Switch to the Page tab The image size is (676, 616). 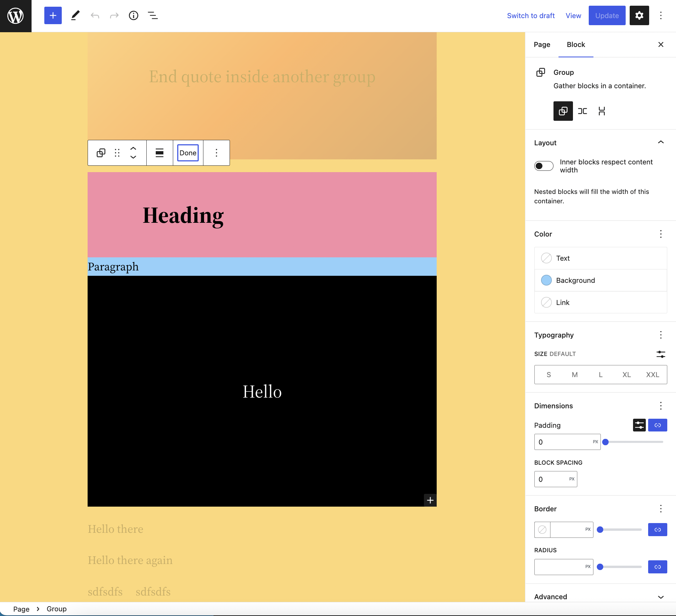click(541, 44)
